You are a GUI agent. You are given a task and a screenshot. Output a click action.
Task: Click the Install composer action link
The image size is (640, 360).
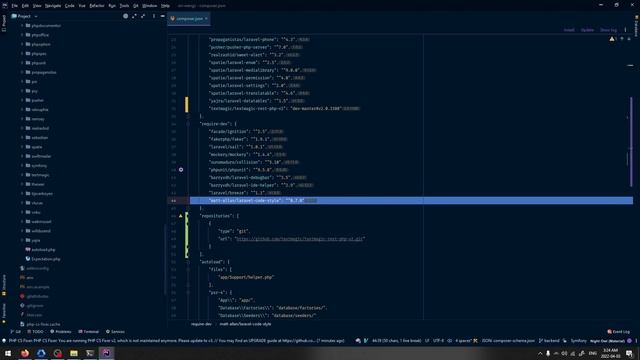click(x=569, y=30)
